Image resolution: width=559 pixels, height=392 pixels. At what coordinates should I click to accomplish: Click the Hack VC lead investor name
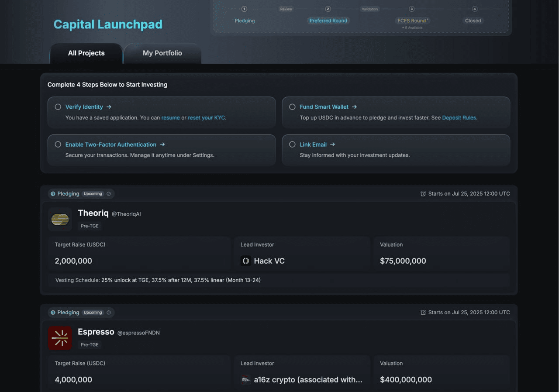tap(269, 261)
